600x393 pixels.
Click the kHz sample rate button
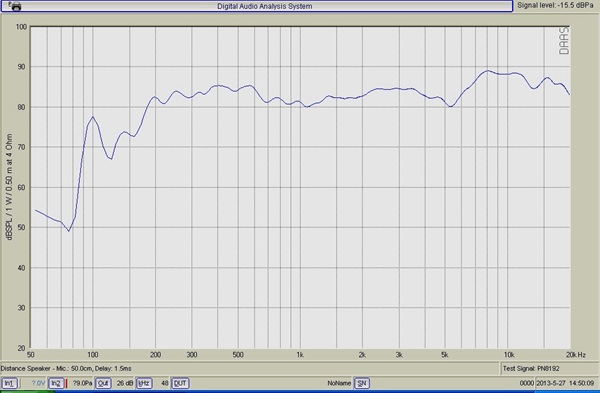pos(144,383)
